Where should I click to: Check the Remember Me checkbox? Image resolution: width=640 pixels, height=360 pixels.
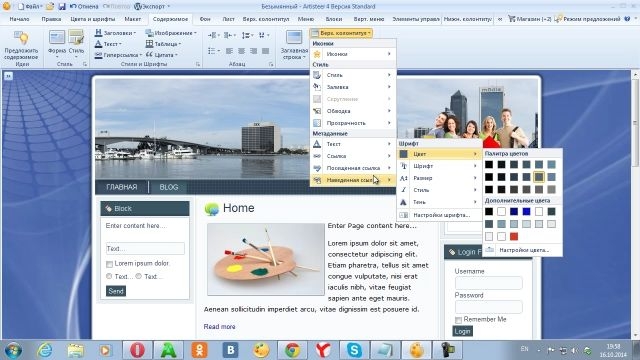coord(458,320)
